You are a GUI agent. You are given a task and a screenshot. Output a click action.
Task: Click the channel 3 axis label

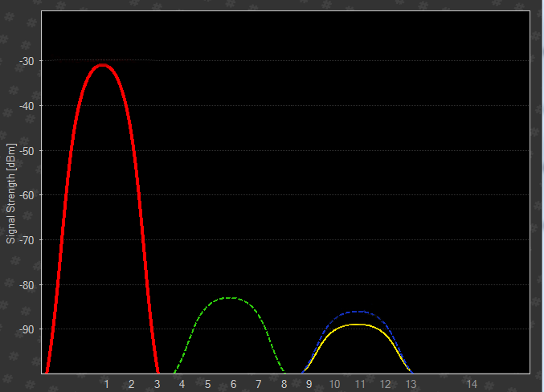(x=157, y=384)
